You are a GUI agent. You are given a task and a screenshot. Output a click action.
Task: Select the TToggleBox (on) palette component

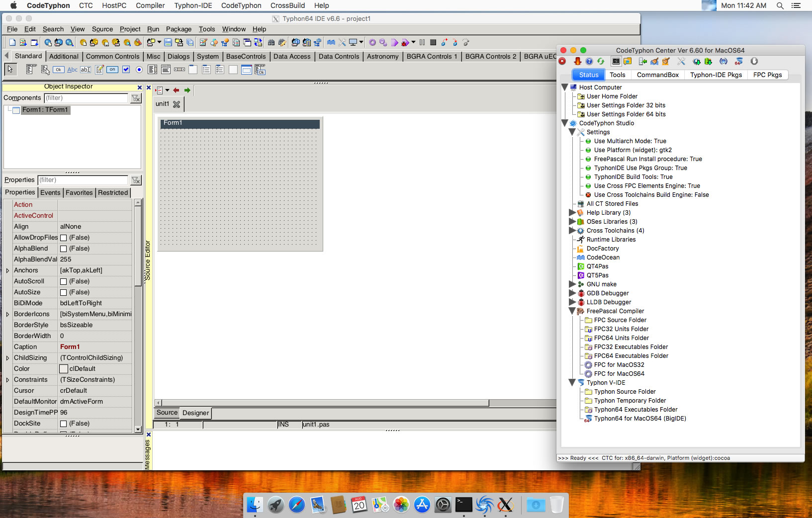(x=112, y=70)
